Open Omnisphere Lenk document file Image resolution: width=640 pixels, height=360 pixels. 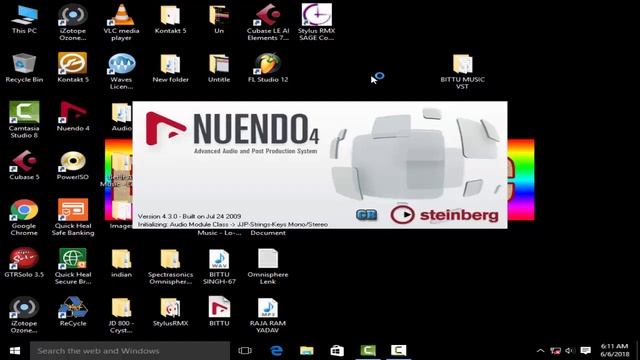(x=268, y=266)
